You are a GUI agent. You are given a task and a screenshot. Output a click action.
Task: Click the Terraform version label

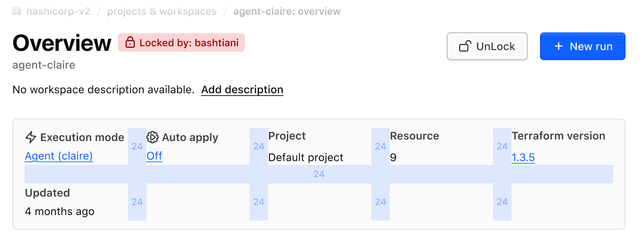click(x=558, y=136)
